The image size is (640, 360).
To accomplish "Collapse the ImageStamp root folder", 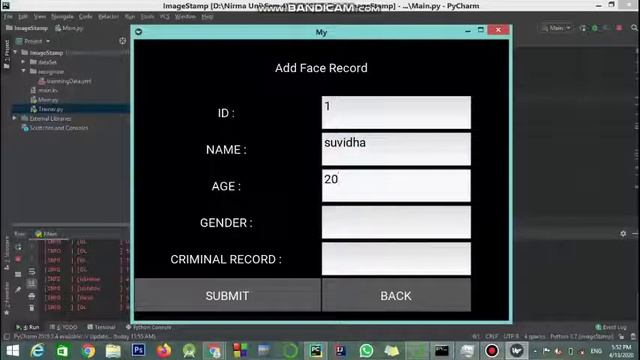I will pos(16,53).
